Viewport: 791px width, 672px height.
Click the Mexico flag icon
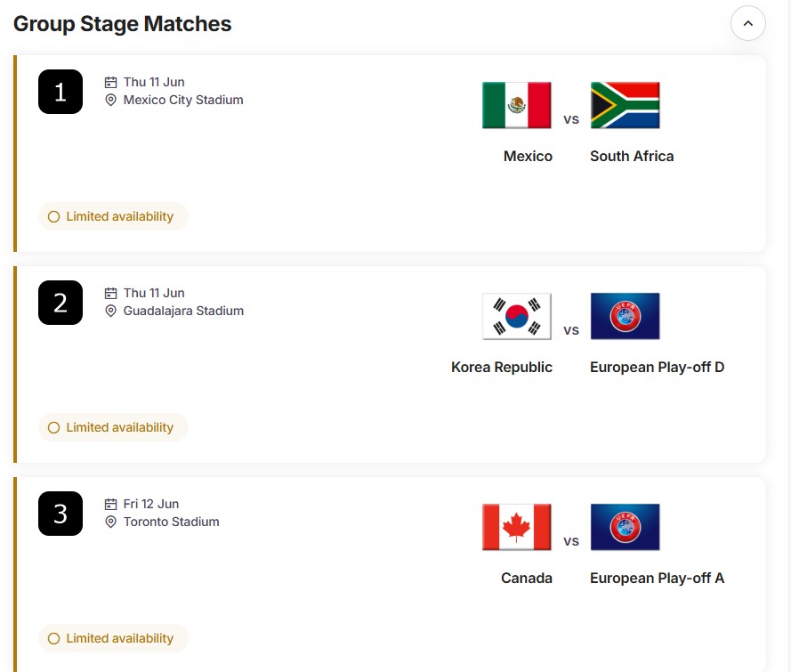(x=516, y=105)
